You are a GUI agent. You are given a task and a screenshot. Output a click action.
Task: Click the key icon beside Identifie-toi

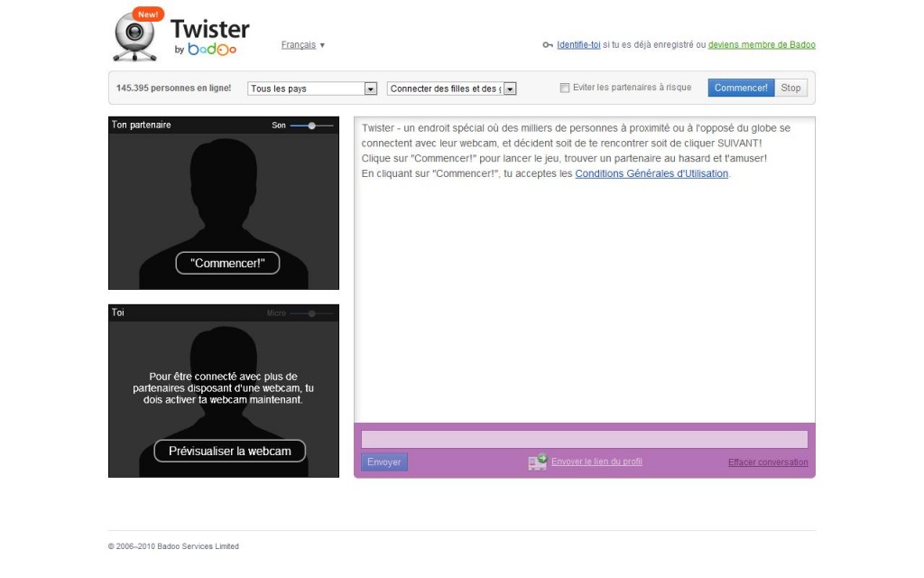pyautogui.click(x=548, y=45)
